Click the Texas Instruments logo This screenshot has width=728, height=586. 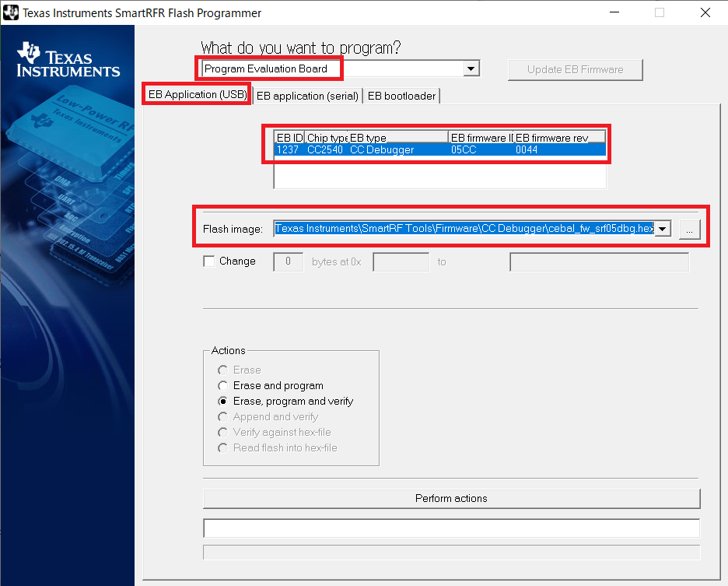click(68, 60)
